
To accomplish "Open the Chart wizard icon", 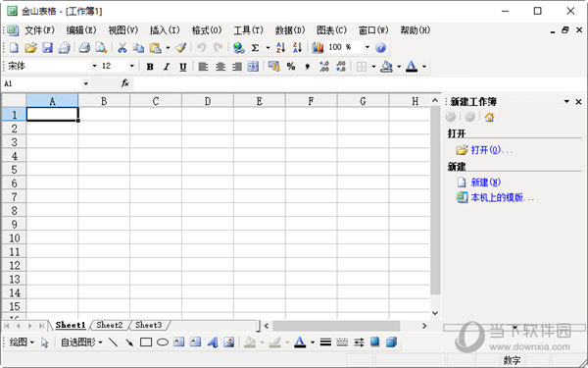I will point(318,48).
